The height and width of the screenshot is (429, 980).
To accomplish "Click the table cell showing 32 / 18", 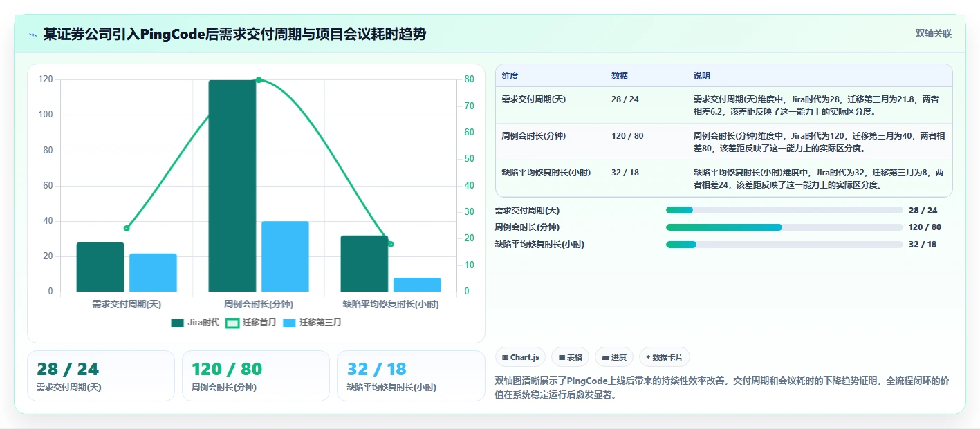I will click(625, 173).
